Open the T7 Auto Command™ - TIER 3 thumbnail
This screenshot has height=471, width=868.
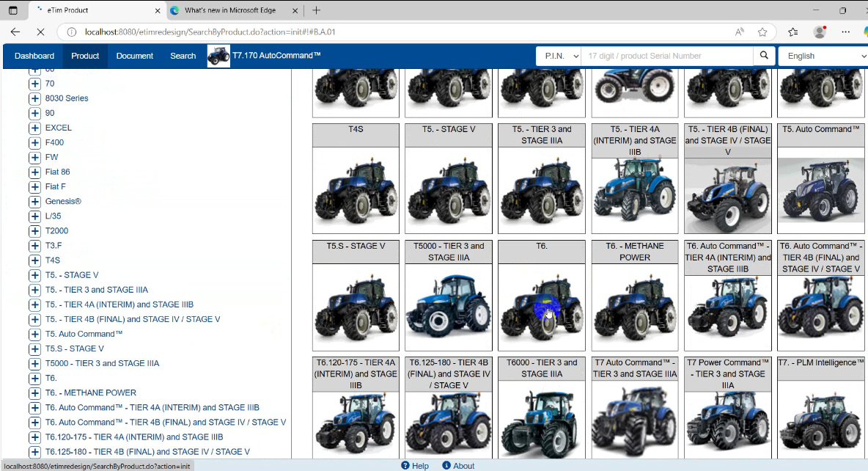pyautogui.click(x=635, y=420)
